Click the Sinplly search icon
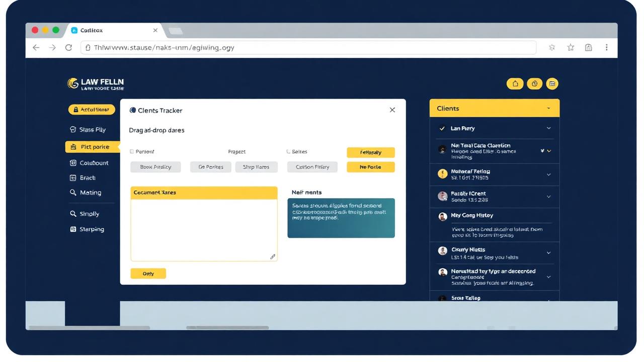Viewport: 644px width, 362px height. click(73, 214)
